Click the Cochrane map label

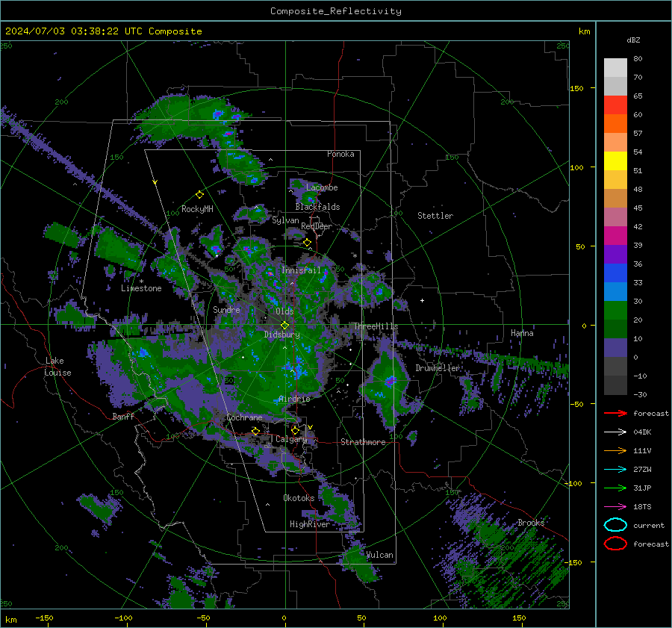[244, 417]
